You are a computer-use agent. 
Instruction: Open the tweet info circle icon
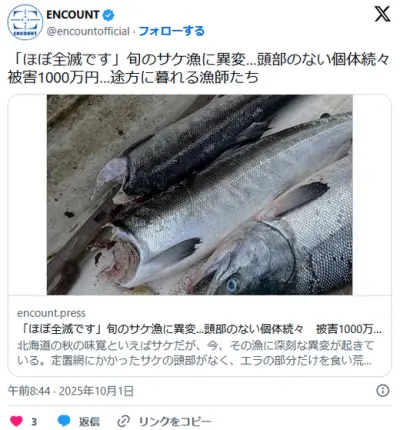click(383, 390)
